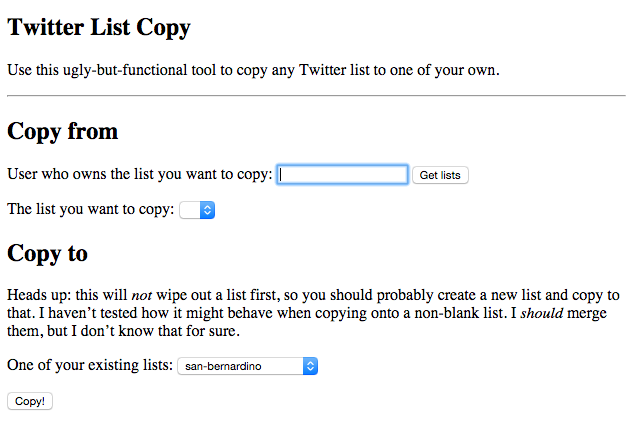The width and height of the screenshot is (626, 423).
Task: Click the Twitter List Copy page heading
Action: pos(99,28)
